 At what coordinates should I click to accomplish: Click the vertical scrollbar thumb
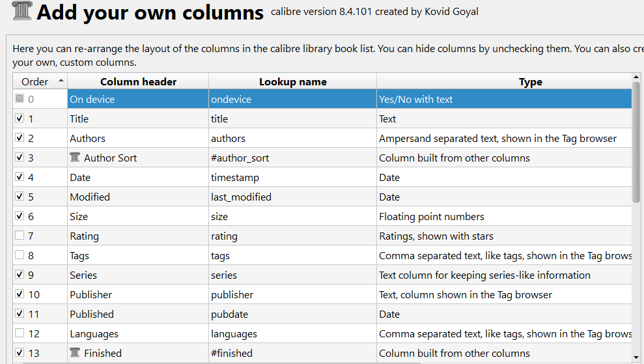point(636,142)
